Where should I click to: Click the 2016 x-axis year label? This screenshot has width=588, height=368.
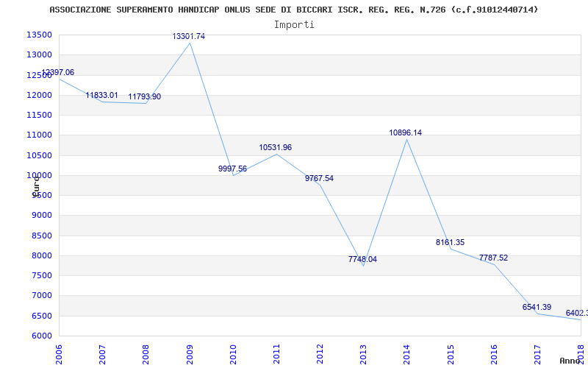(x=494, y=354)
